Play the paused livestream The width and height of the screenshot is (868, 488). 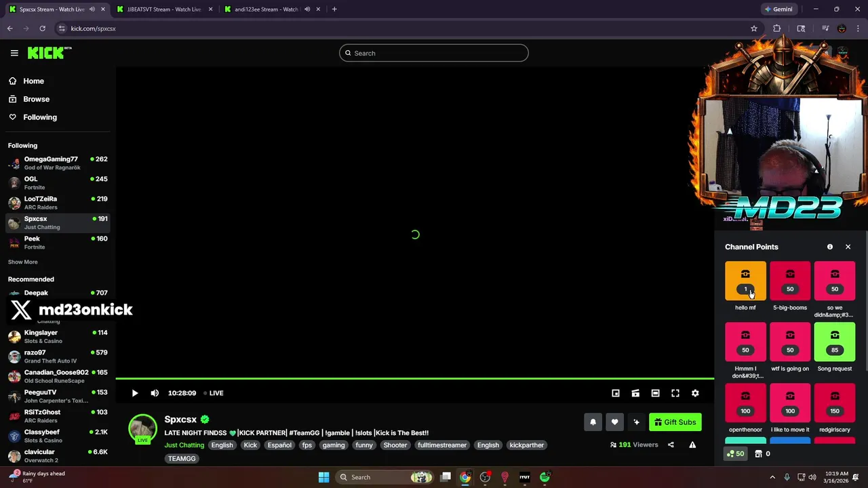pyautogui.click(x=135, y=393)
